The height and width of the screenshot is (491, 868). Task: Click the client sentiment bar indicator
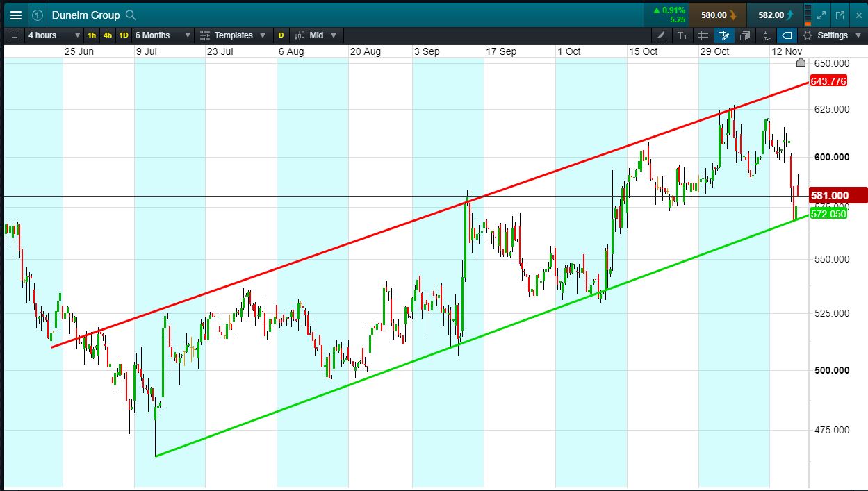point(808,15)
